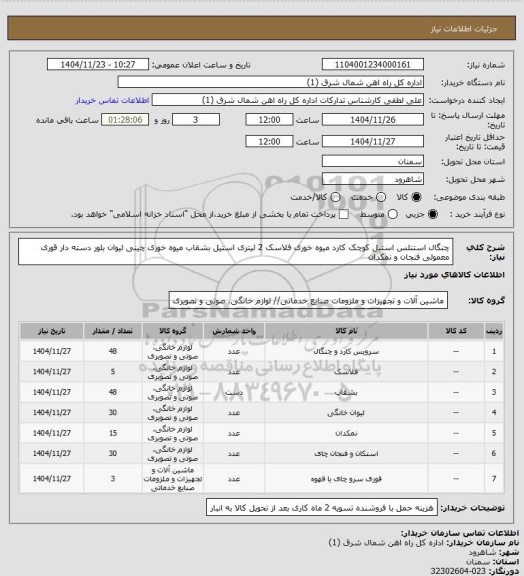Click the نام دستگاه خریدار field
The height and width of the screenshot is (576, 524).
point(270,82)
